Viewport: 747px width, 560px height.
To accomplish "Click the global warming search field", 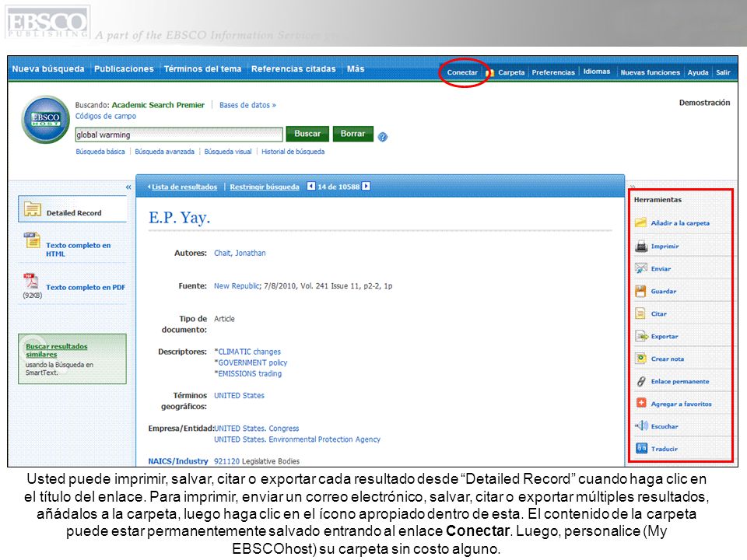I will tap(179, 135).
